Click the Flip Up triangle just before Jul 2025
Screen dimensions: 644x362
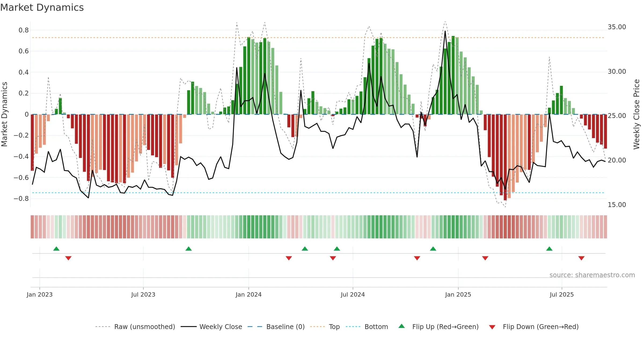(549, 249)
